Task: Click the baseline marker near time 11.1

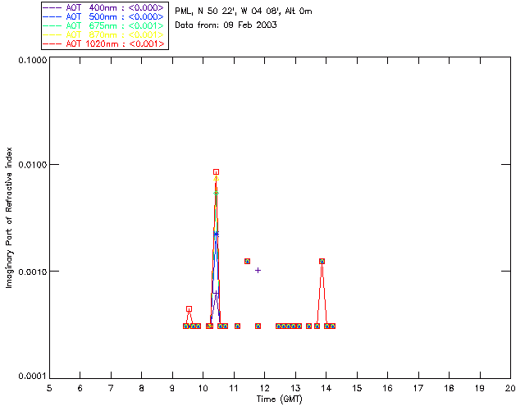Action: 237,326
